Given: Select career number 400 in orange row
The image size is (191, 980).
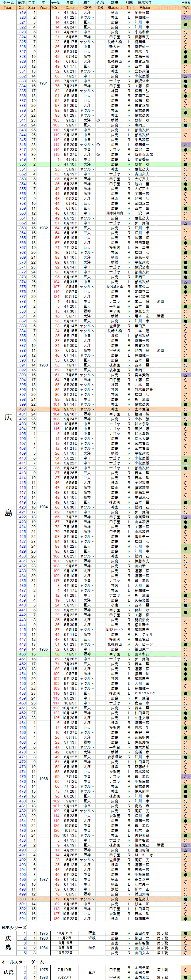Looking at the screenshot, I should click(22, 409).
